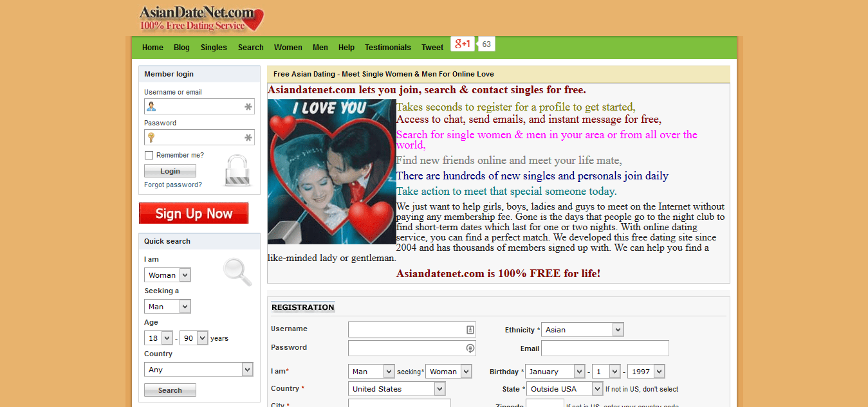Click the icon inside the registration Password field
Image resolution: width=868 pixels, height=407 pixels.
pos(470,348)
